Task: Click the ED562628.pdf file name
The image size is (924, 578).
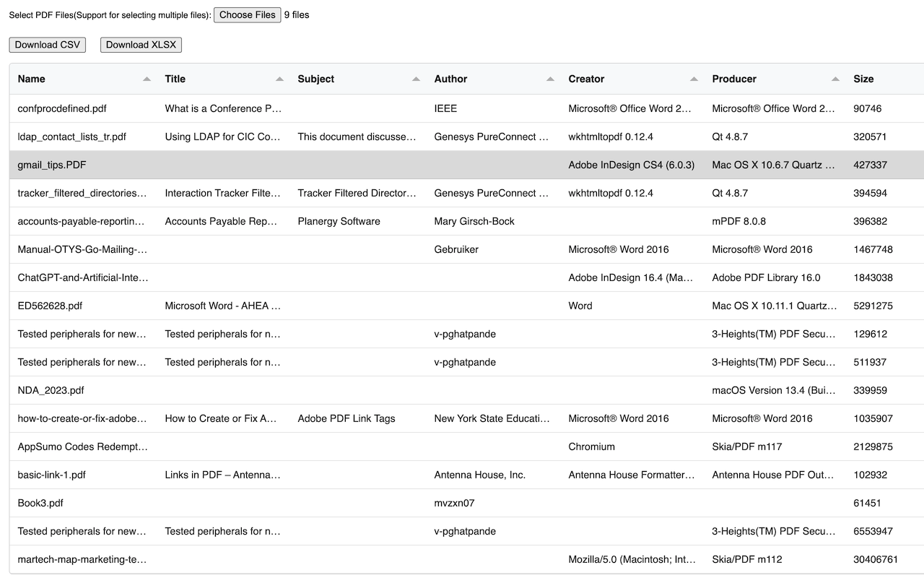Action: (50, 306)
